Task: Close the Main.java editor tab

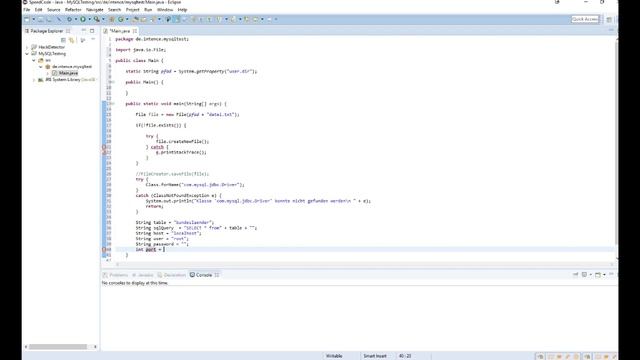Action: click(x=135, y=31)
